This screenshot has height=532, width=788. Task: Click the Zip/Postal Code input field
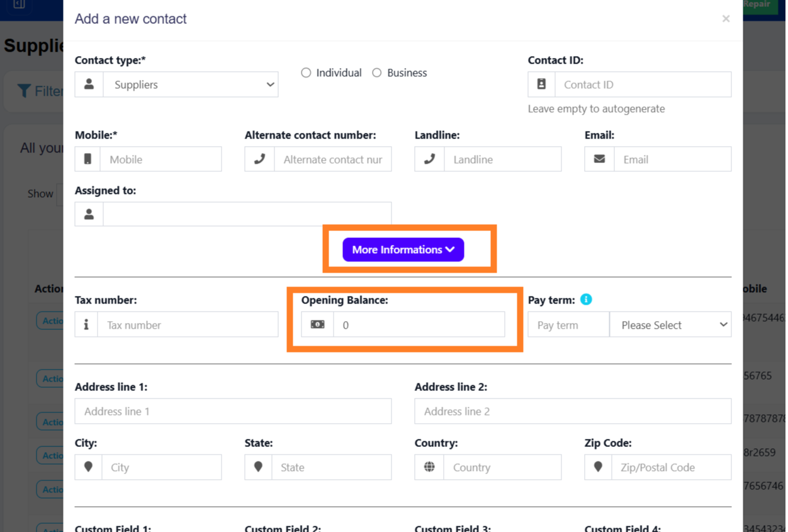pos(671,467)
